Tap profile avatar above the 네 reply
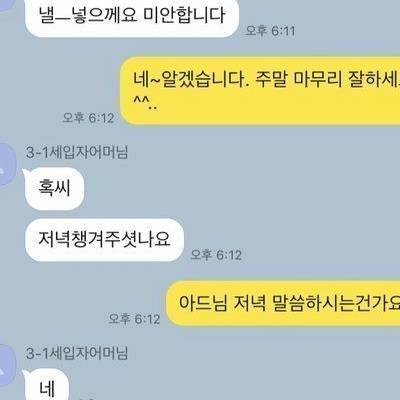This screenshot has height=400, width=400. 7,365
